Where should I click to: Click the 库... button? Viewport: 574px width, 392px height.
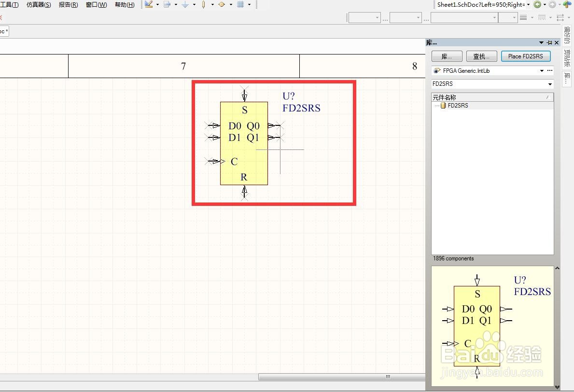[447, 56]
